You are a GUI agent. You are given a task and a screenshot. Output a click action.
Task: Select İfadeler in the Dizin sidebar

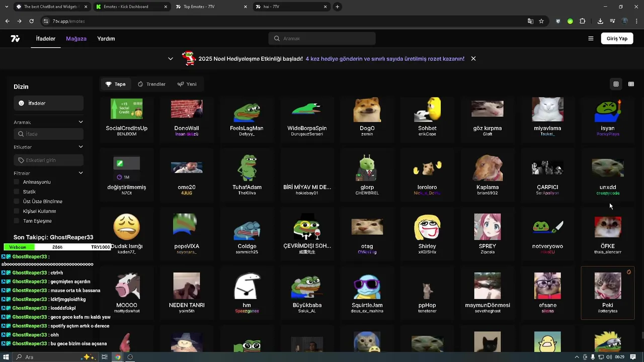click(48, 103)
